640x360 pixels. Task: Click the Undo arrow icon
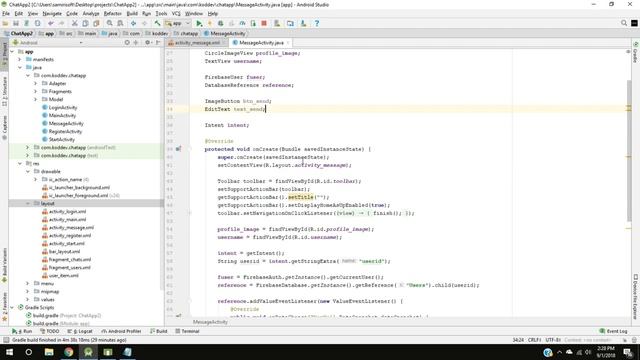[x=51, y=23]
